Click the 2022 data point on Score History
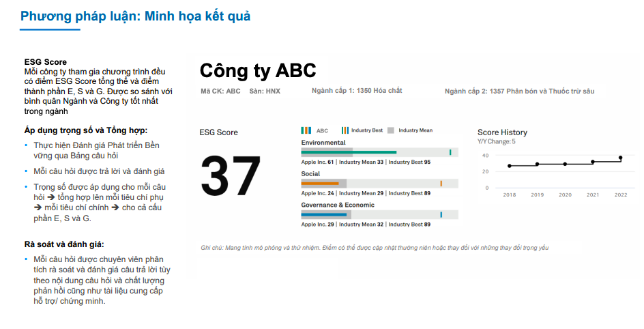The height and width of the screenshot is (329, 644). click(x=620, y=158)
